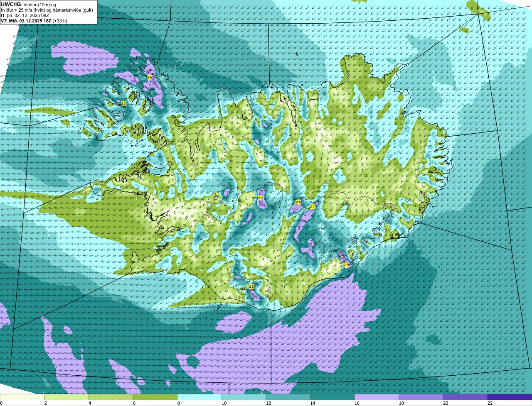This screenshot has width=532, height=406.
Task: Click the 14–16 m/s dark teal legend swatch
Action: [332, 397]
